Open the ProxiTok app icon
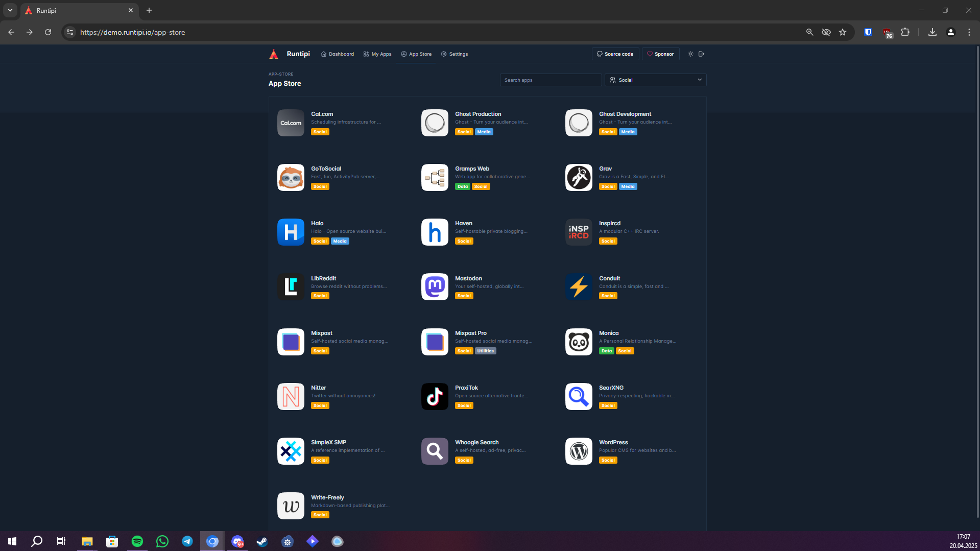980x551 pixels. [435, 396]
